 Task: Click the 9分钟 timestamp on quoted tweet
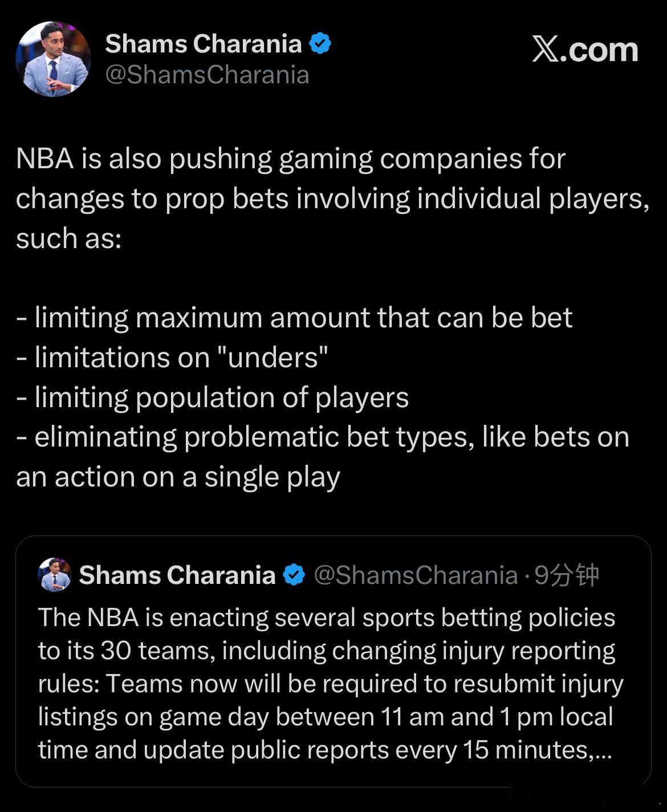click(x=567, y=575)
